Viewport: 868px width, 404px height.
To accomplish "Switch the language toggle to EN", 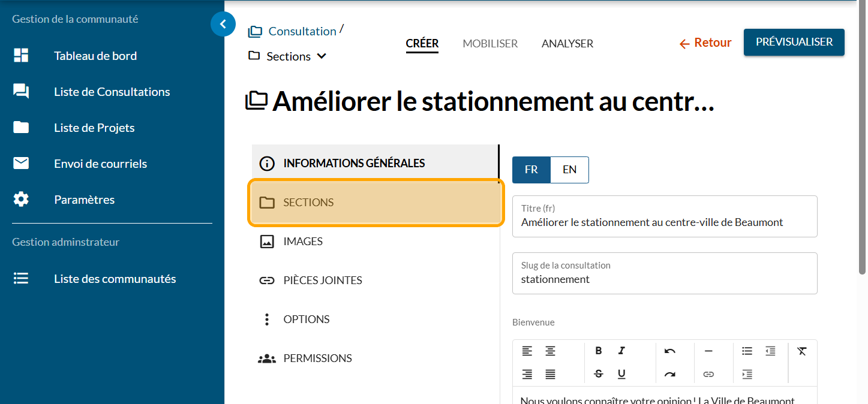I will pyautogui.click(x=569, y=170).
